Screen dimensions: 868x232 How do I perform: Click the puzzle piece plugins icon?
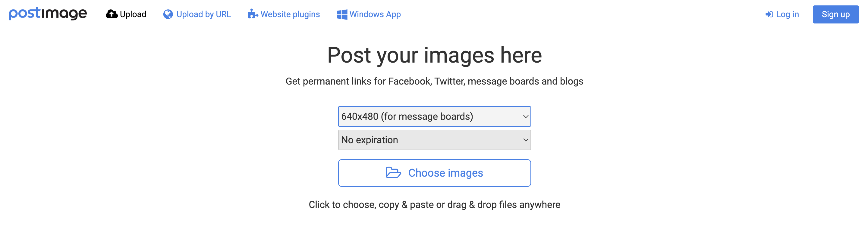coord(252,14)
